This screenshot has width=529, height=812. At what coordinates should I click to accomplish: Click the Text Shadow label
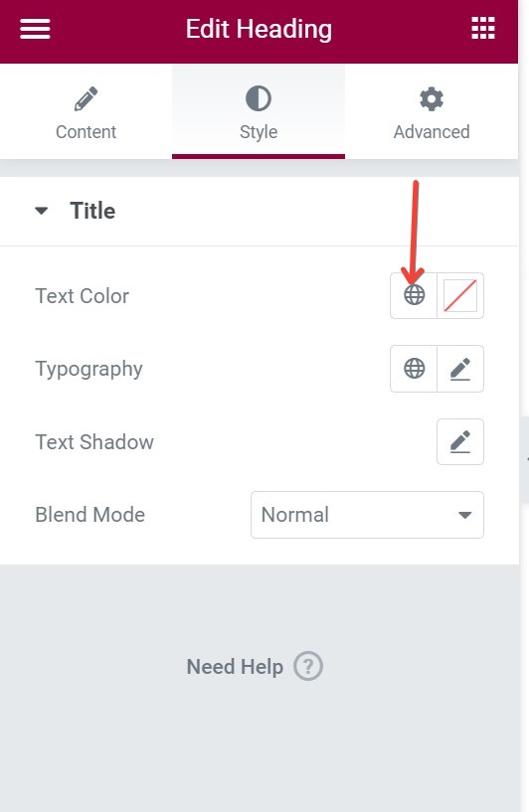tap(94, 442)
